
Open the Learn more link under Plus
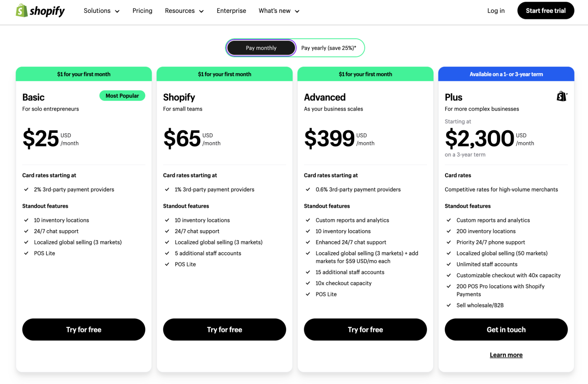[506, 355]
